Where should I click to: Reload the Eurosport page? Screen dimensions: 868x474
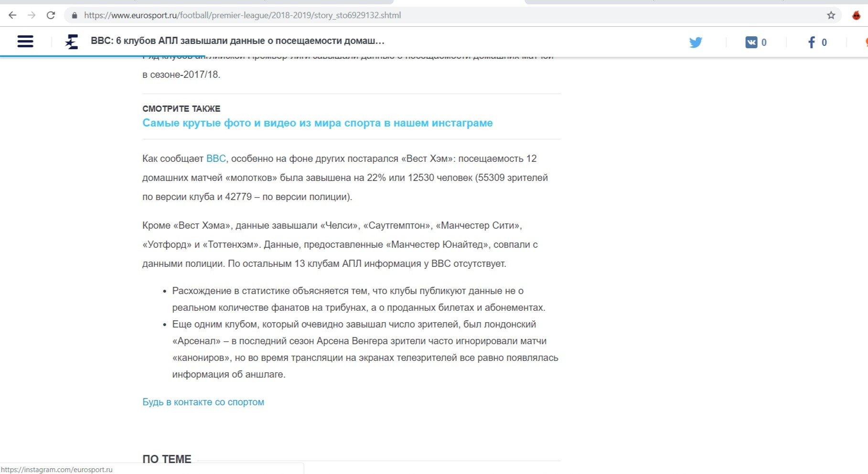click(x=51, y=15)
